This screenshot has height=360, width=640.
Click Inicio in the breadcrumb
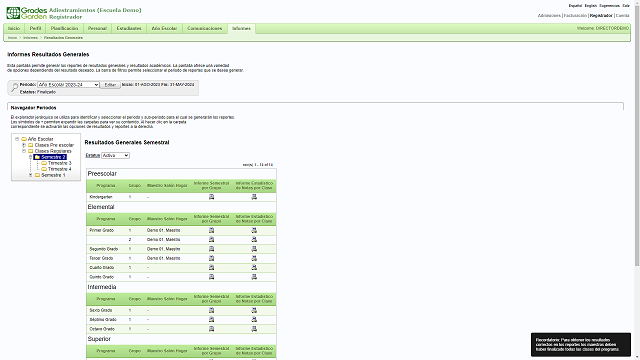click(x=13, y=38)
